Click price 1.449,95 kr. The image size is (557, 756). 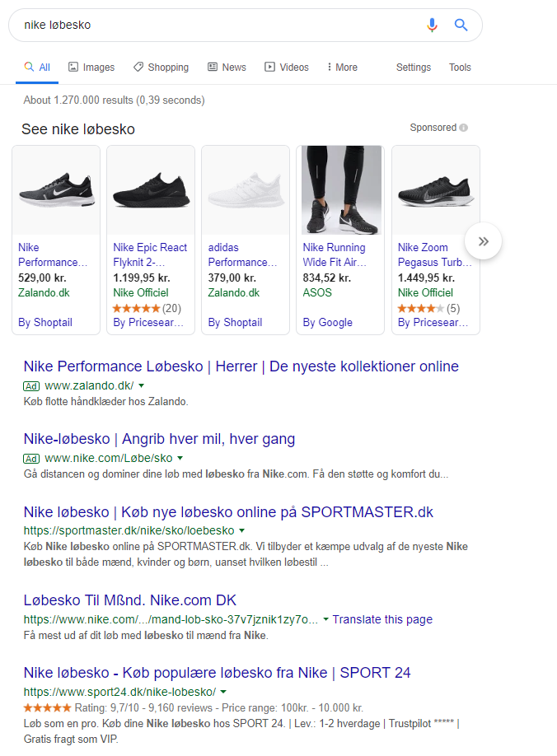[426, 278]
